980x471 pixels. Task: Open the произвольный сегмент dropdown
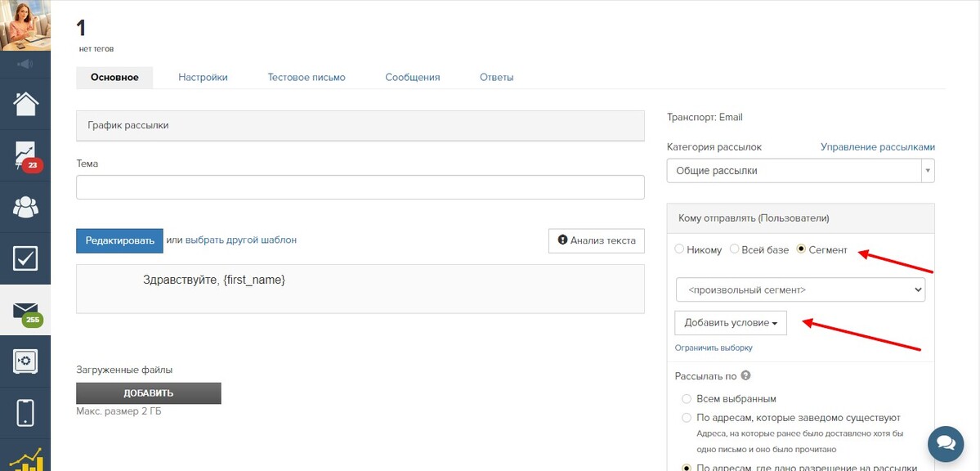tap(800, 289)
